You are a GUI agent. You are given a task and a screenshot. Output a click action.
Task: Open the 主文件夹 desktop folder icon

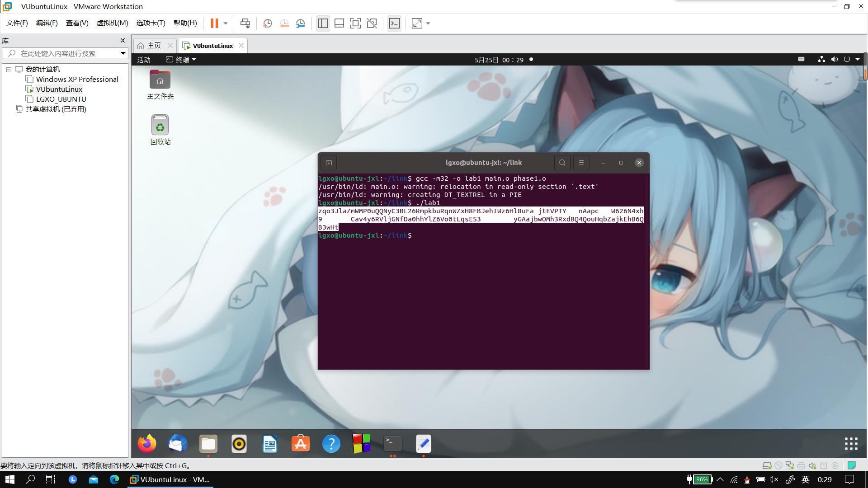[160, 84]
